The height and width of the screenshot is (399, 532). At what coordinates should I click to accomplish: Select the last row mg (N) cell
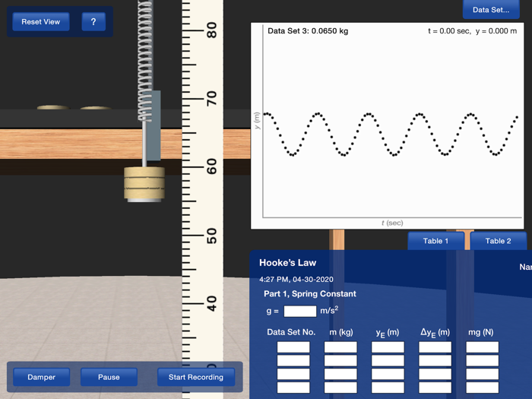482,388
